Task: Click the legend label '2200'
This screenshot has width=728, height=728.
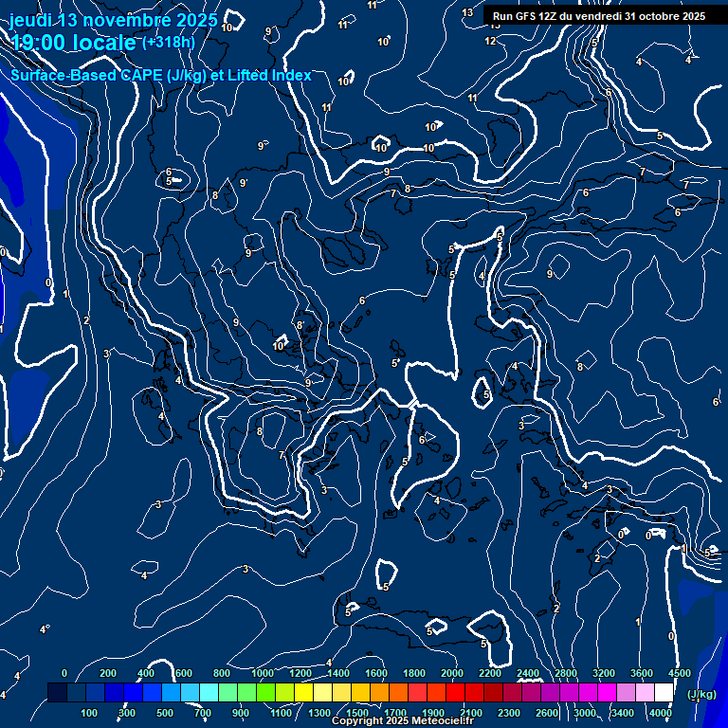Action: (x=490, y=673)
